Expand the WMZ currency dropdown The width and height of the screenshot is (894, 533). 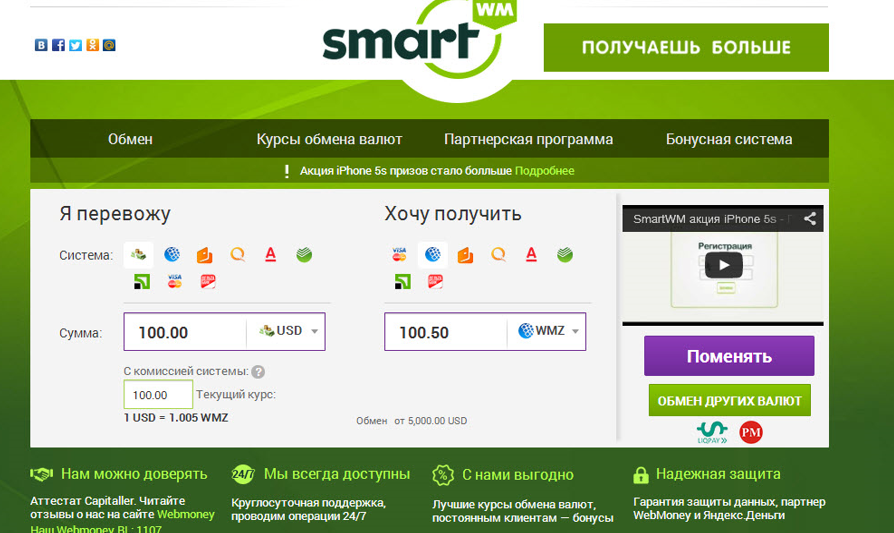click(546, 331)
